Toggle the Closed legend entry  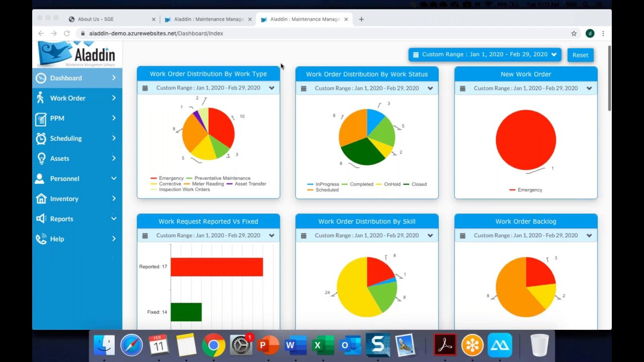415,185
